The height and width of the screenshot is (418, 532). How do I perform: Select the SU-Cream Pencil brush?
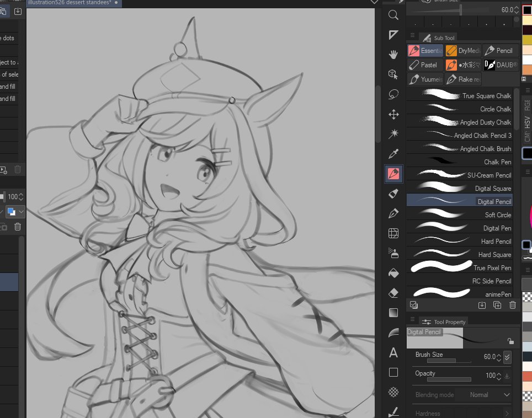[x=459, y=175]
